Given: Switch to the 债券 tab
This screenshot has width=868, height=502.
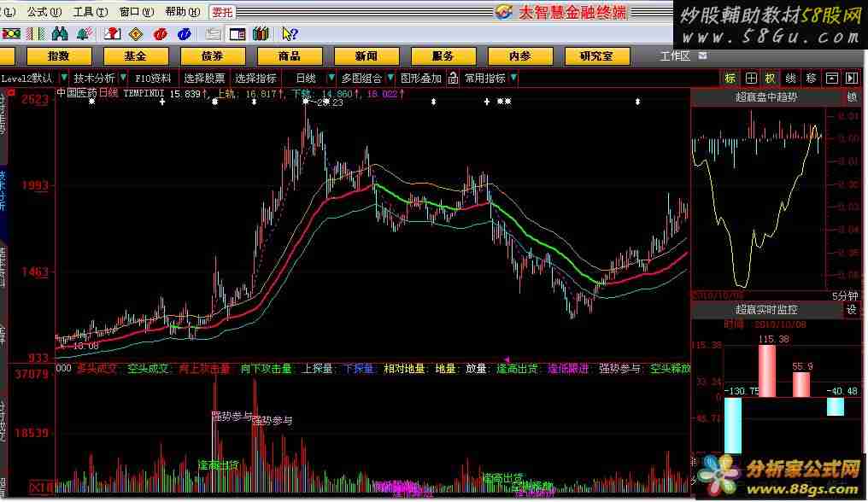Looking at the screenshot, I should 213,55.
